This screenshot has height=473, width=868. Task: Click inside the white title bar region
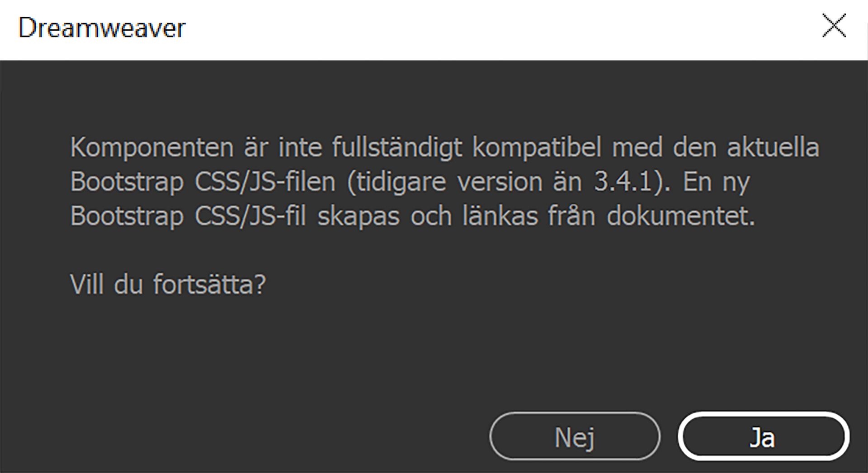[407, 28]
